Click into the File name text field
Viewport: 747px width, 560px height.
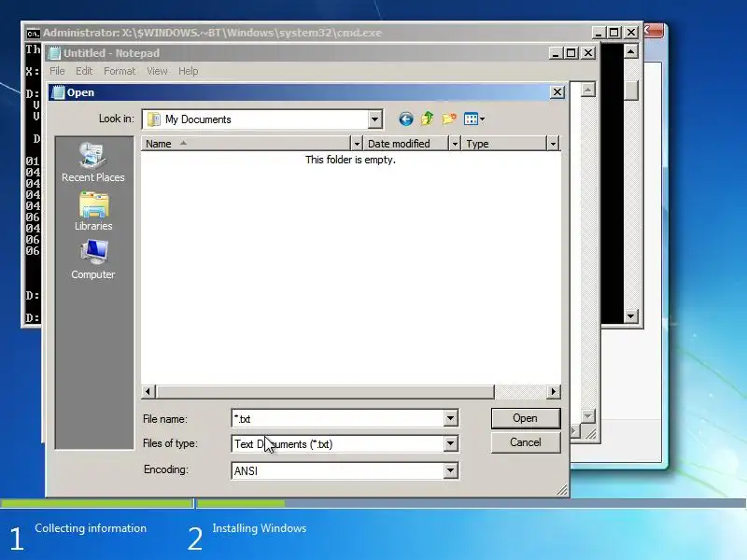click(338, 418)
